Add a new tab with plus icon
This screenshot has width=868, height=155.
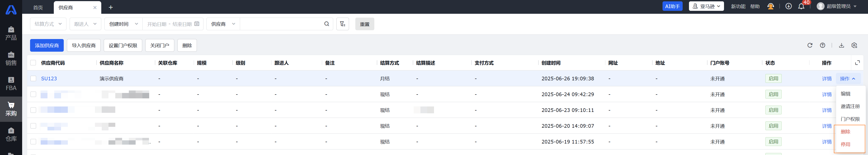111,7
